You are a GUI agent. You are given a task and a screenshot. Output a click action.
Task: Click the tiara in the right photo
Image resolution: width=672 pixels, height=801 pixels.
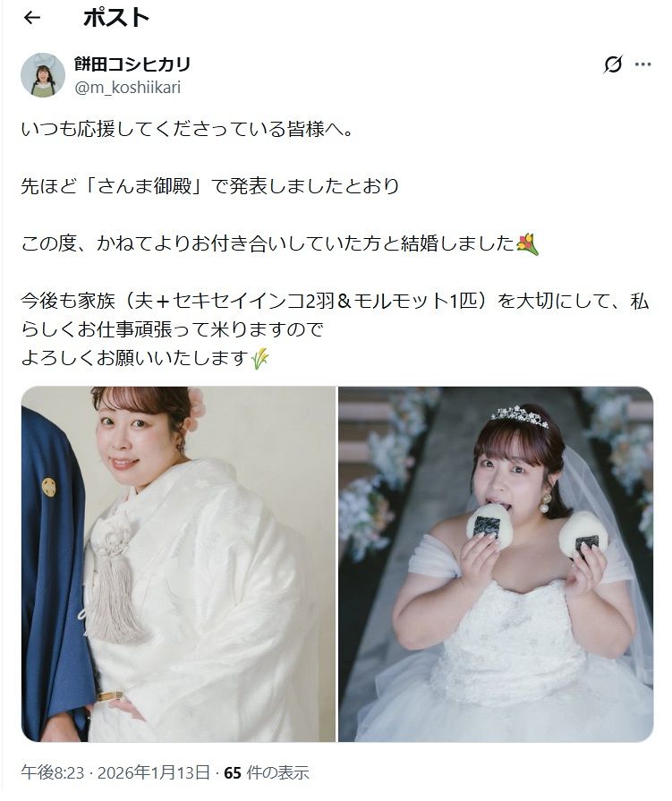pyautogui.click(x=519, y=416)
